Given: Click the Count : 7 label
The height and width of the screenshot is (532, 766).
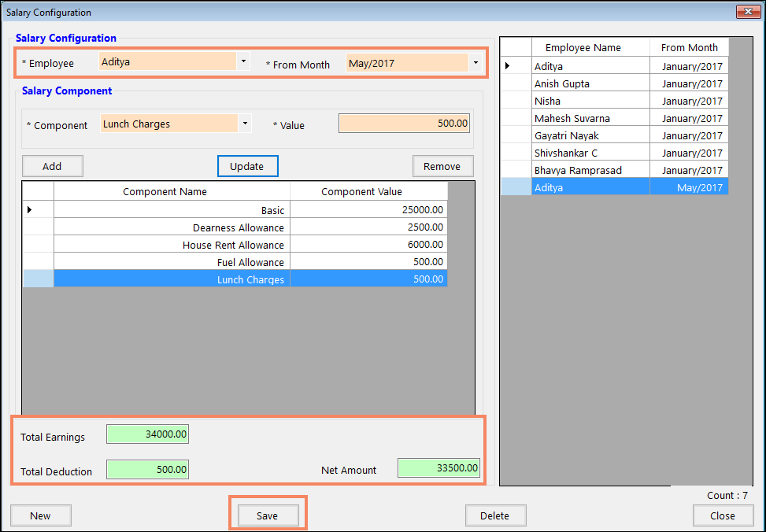Looking at the screenshot, I should click(727, 495).
